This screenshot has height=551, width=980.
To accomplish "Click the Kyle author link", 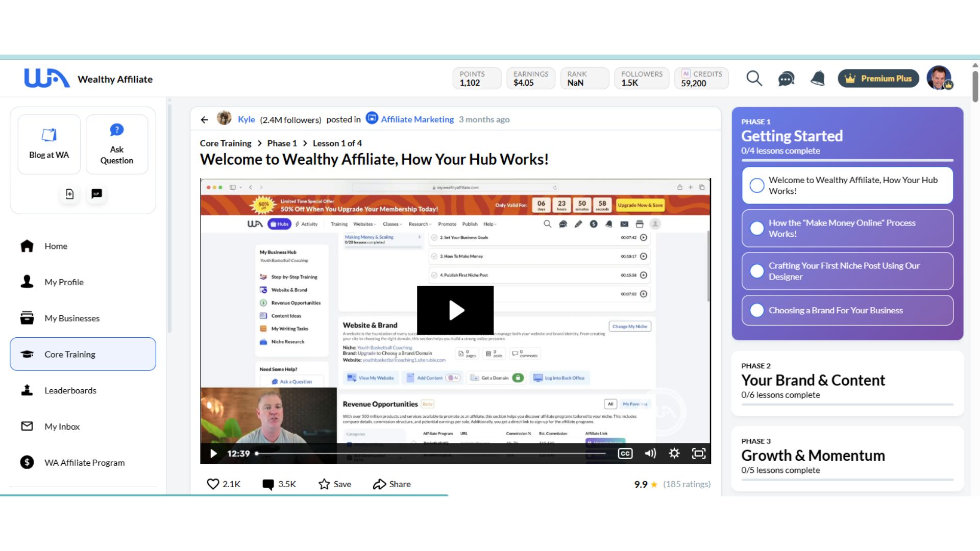I will coord(246,119).
